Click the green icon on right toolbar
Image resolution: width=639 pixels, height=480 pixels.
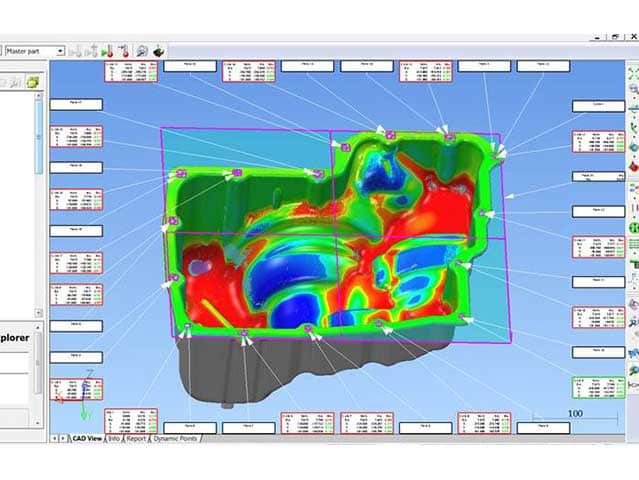coord(633,227)
